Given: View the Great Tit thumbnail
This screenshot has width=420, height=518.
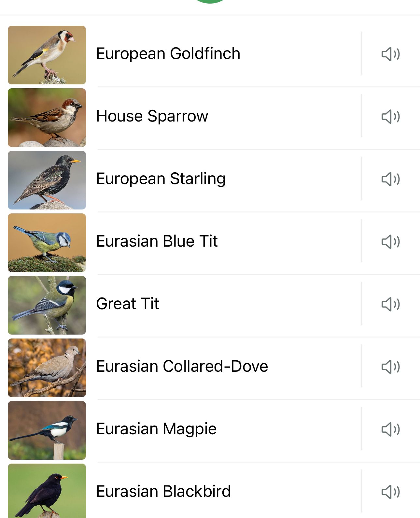Looking at the screenshot, I should (x=47, y=305).
